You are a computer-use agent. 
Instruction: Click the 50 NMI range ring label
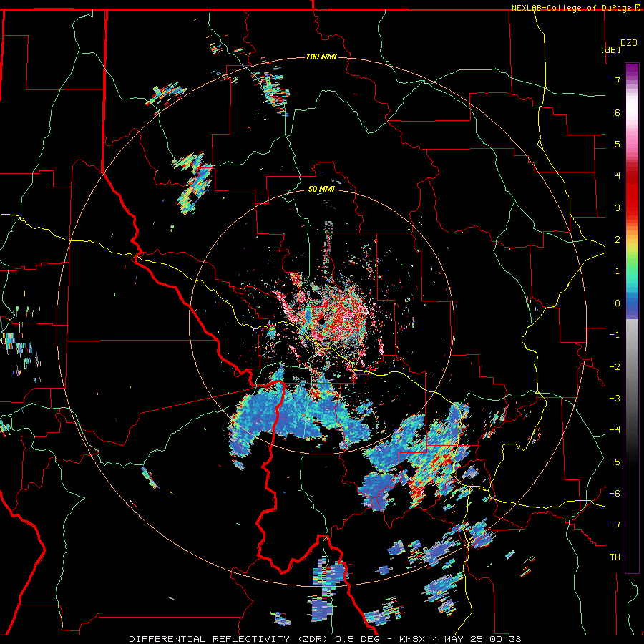tap(321, 189)
